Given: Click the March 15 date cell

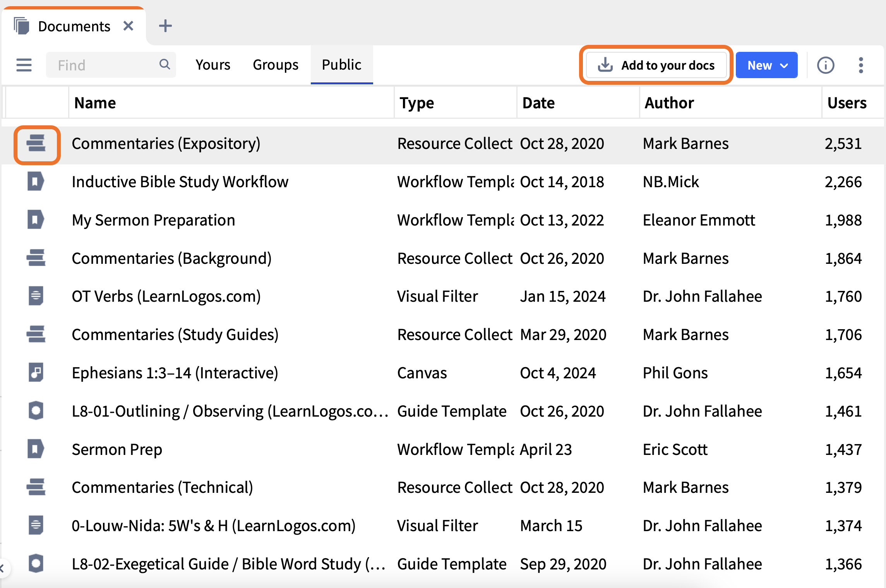Looking at the screenshot, I should coord(551,526).
